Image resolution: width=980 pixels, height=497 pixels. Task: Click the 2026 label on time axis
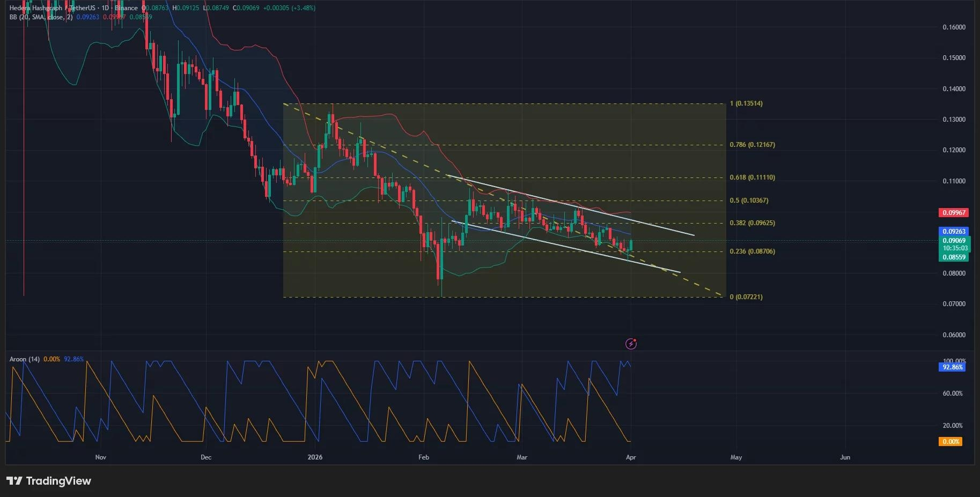pyautogui.click(x=315, y=457)
